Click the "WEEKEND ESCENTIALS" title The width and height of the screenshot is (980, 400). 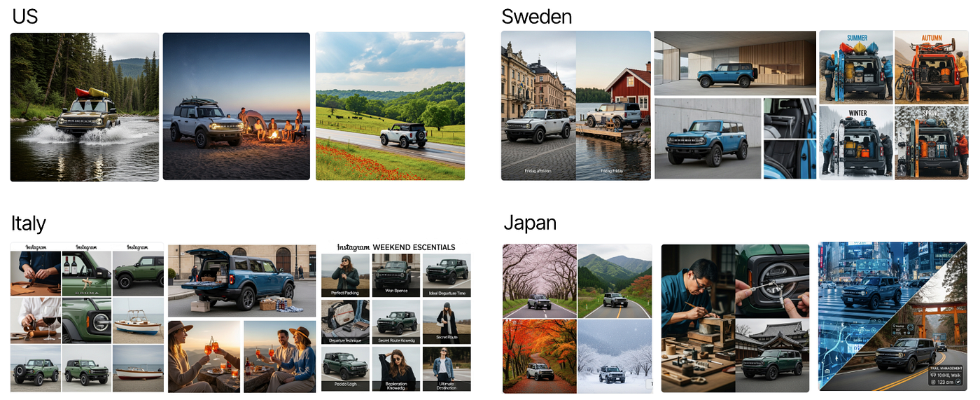click(414, 247)
